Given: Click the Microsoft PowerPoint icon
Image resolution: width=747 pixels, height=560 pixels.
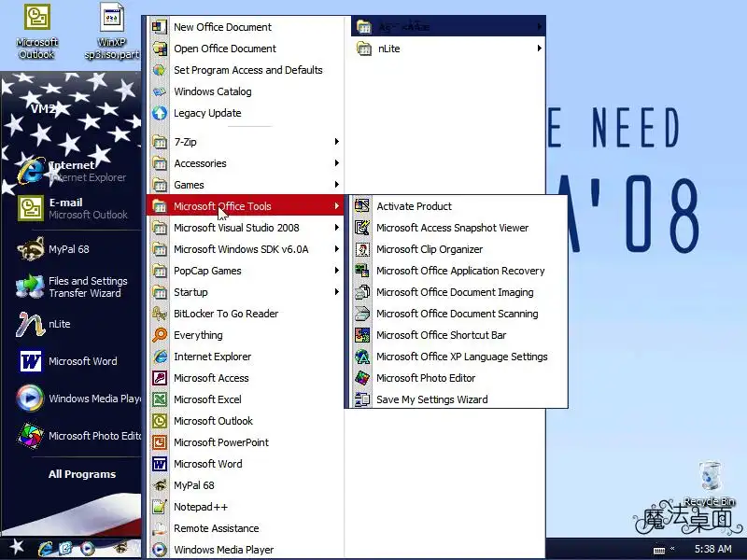Looking at the screenshot, I should pyautogui.click(x=159, y=441).
